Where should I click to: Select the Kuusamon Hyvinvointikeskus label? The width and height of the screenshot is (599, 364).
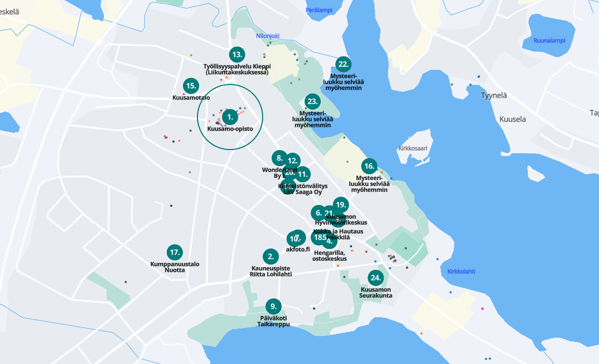[341, 219]
